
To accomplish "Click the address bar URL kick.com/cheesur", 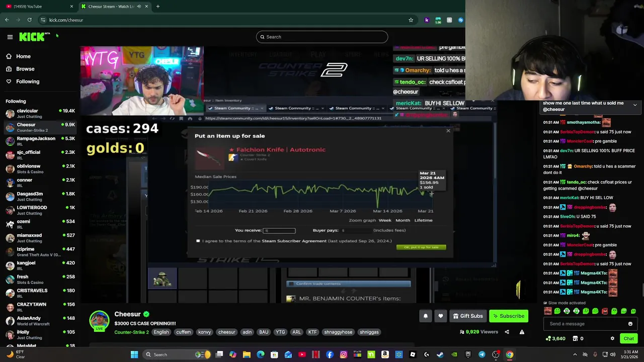I will [x=66, y=20].
